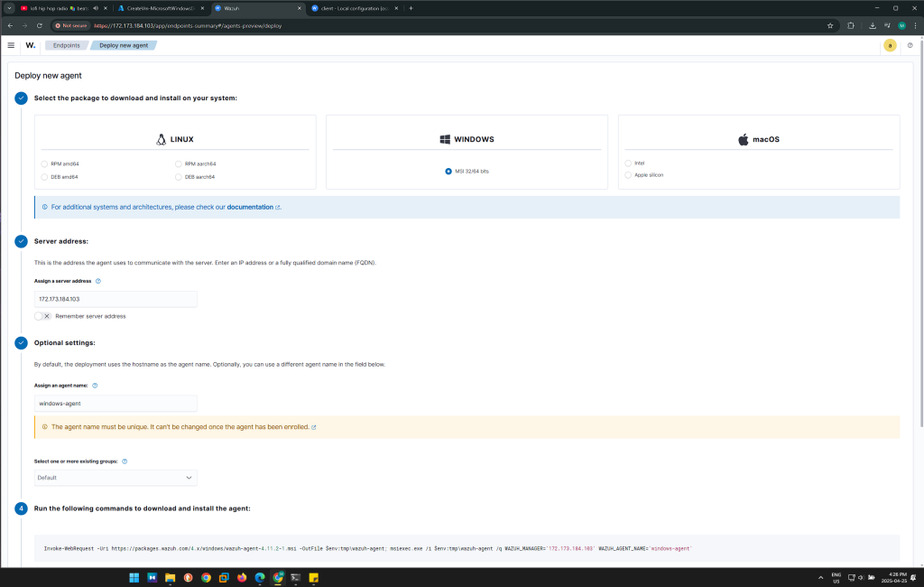924x587 pixels.
Task: Close the client - Local configuration tab
Action: (x=396, y=8)
